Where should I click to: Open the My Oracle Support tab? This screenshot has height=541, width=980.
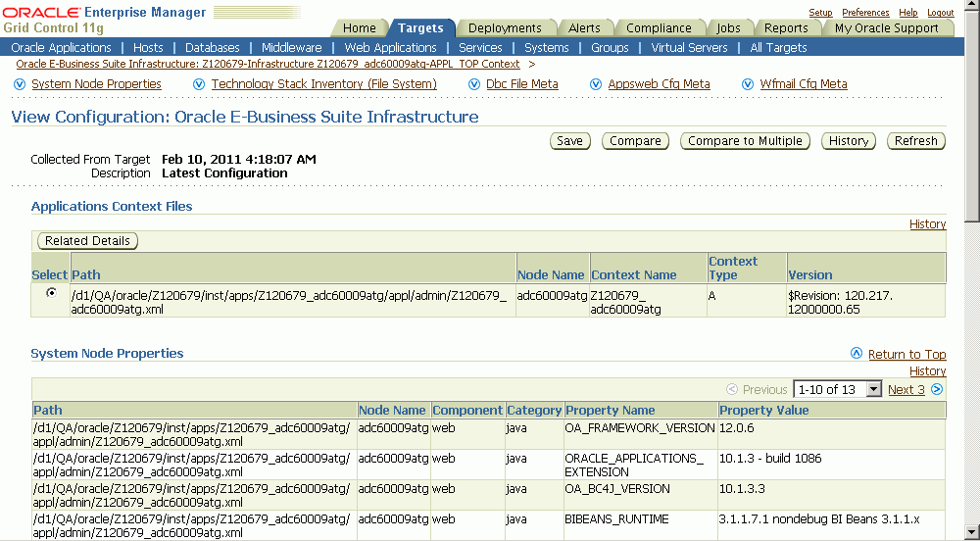coord(886,28)
